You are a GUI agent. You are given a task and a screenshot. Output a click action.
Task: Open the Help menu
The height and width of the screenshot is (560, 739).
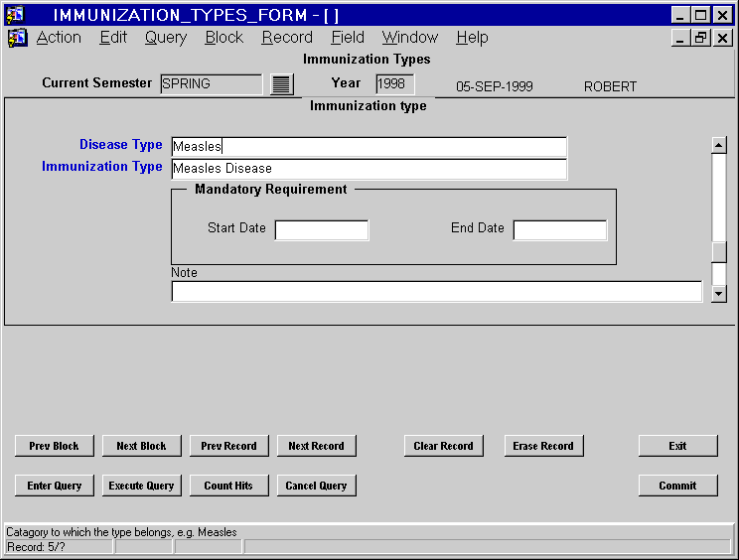click(472, 37)
